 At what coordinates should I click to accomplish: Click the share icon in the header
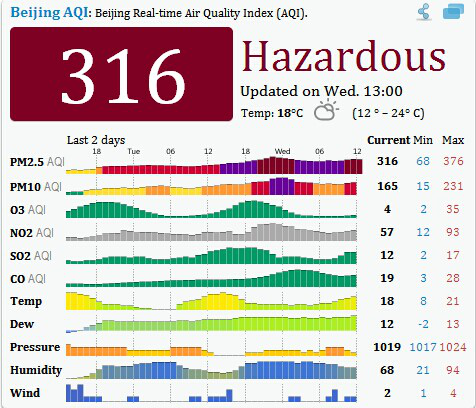[x=424, y=13]
